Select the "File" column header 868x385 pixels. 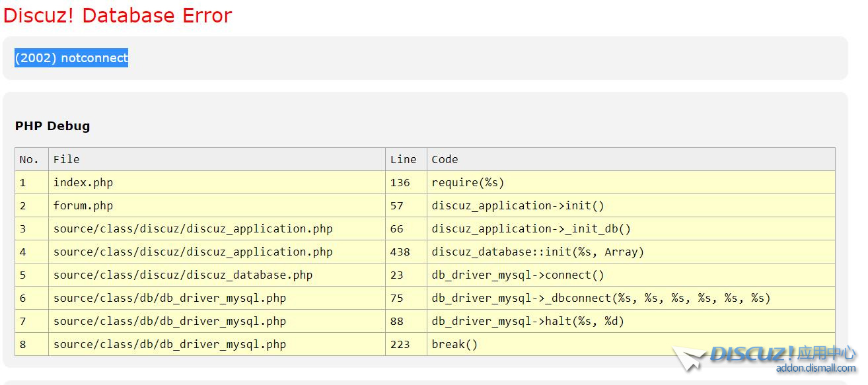pos(217,159)
